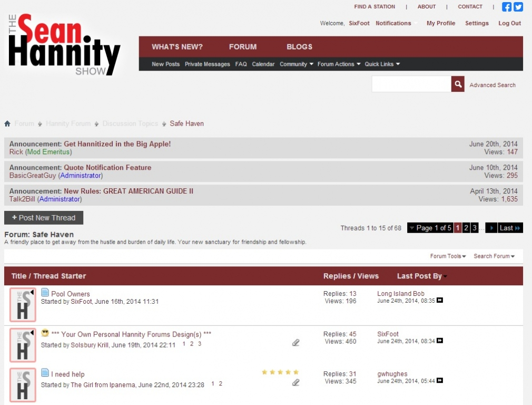Screen dimensions: 532x405
Task: Go to page 2 of I need help thread
Action: 221,383
